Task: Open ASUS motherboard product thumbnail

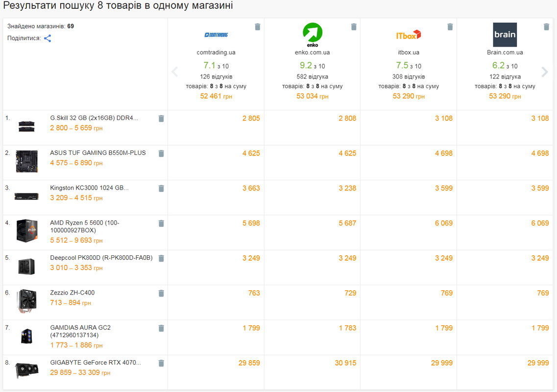Action: click(26, 161)
